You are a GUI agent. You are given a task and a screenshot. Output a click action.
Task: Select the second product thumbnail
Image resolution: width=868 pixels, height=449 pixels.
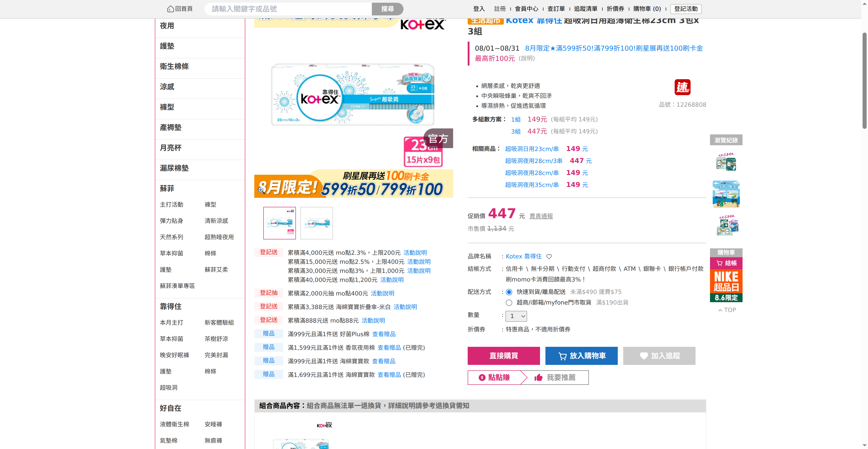[x=317, y=223]
